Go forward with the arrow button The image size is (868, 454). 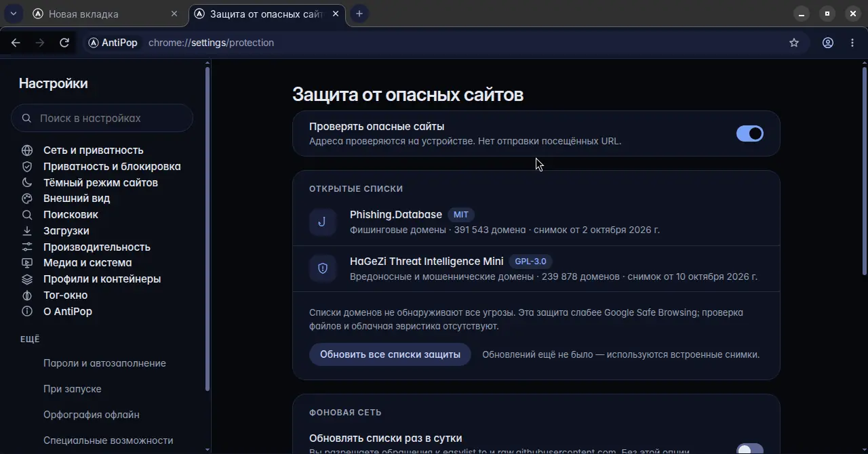click(x=40, y=43)
